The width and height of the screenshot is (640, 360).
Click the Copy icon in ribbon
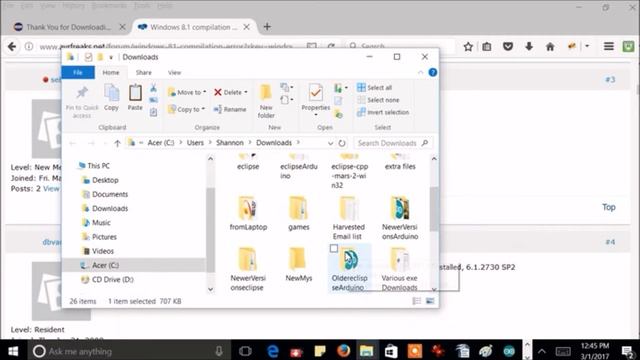click(111, 93)
